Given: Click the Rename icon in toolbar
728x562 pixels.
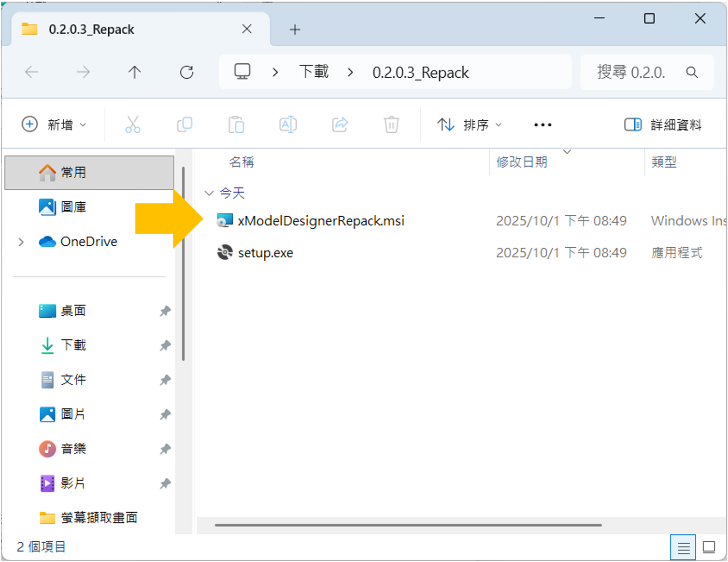Looking at the screenshot, I should (288, 125).
